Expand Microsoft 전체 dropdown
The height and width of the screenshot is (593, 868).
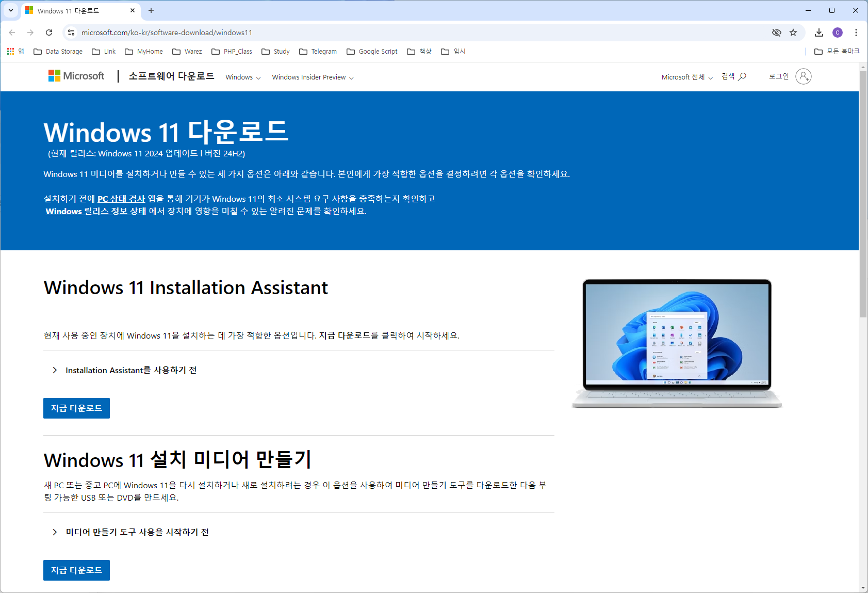pos(687,77)
